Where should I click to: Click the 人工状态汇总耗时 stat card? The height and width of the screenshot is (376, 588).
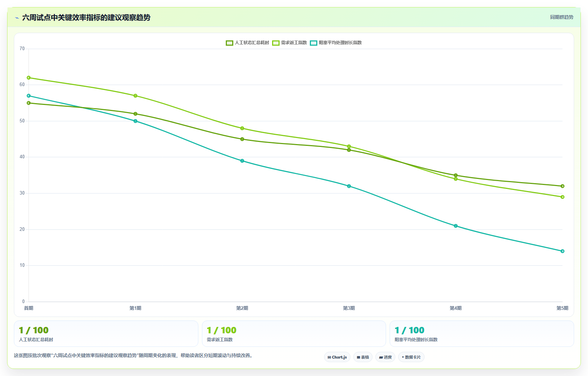pyautogui.click(x=106, y=334)
